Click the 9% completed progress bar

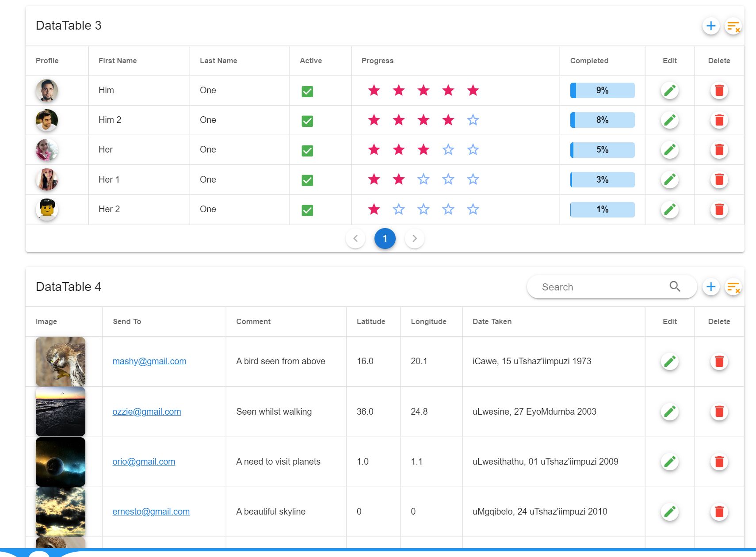tap(603, 90)
